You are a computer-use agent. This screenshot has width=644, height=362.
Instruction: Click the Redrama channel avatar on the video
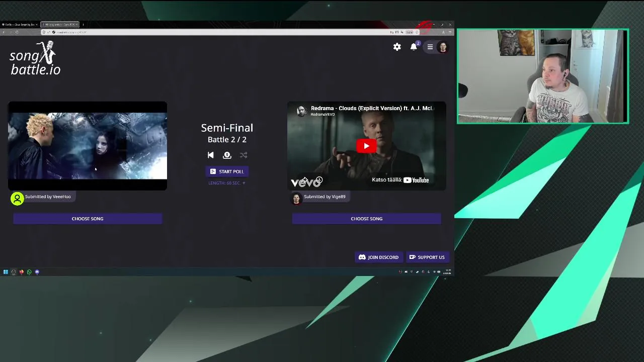(301, 111)
